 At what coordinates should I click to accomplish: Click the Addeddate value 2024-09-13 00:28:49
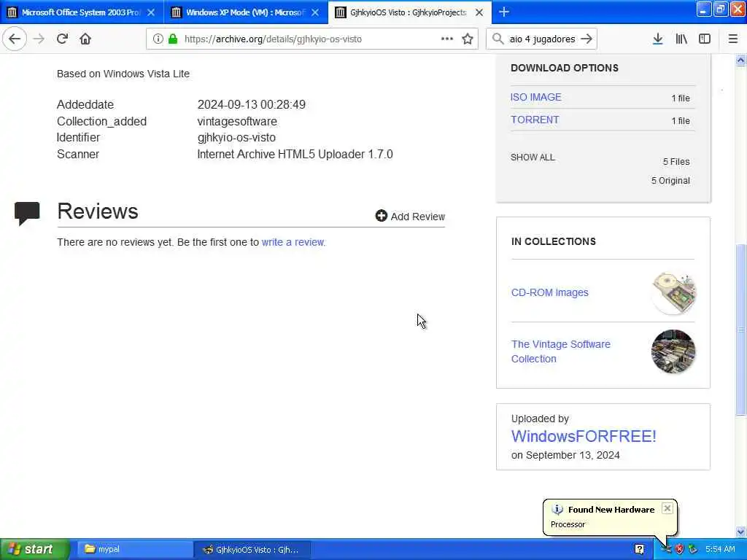pyautogui.click(x=252, y=104)
